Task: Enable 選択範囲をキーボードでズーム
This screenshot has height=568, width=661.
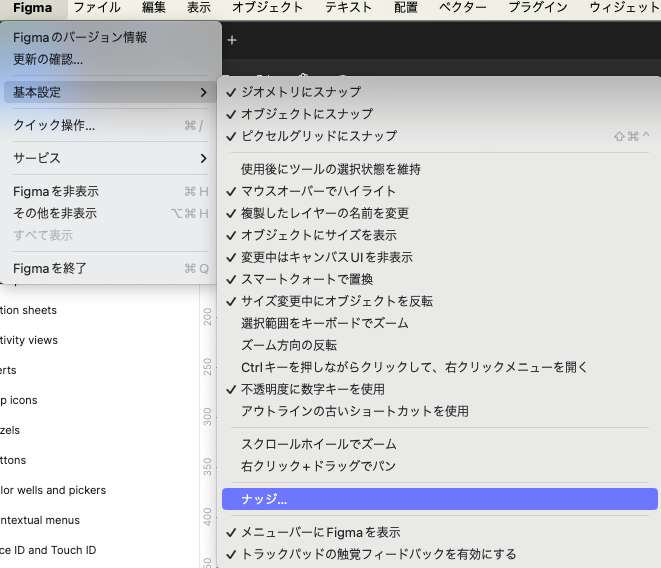Action: point(440,323)
